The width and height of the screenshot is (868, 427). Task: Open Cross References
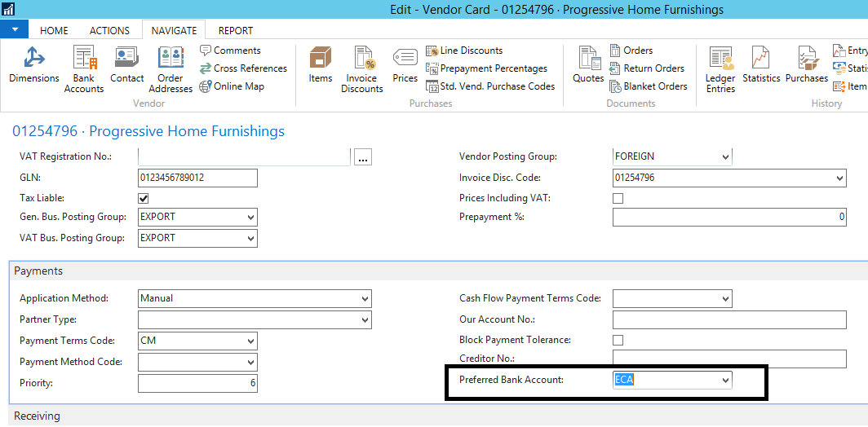[243, 68]
